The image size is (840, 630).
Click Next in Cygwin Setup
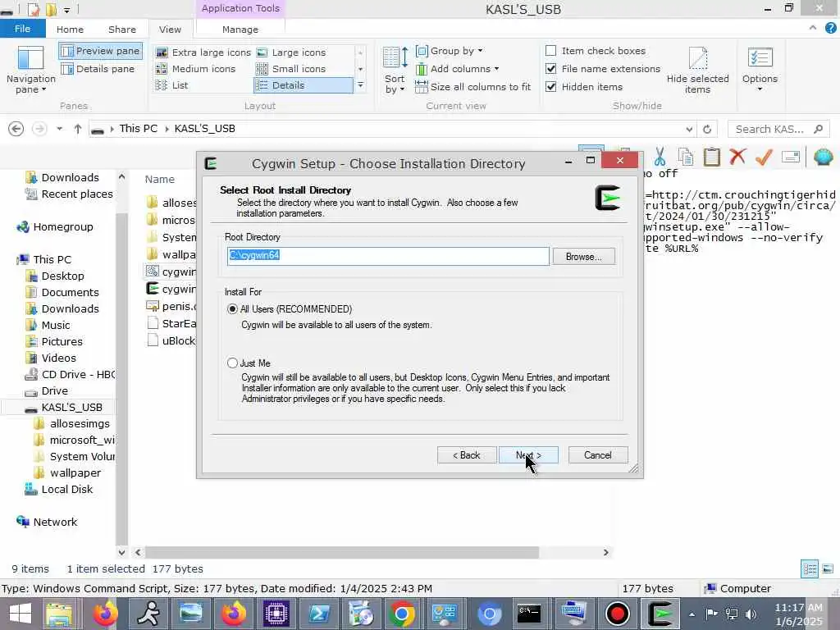coord(528,454)
